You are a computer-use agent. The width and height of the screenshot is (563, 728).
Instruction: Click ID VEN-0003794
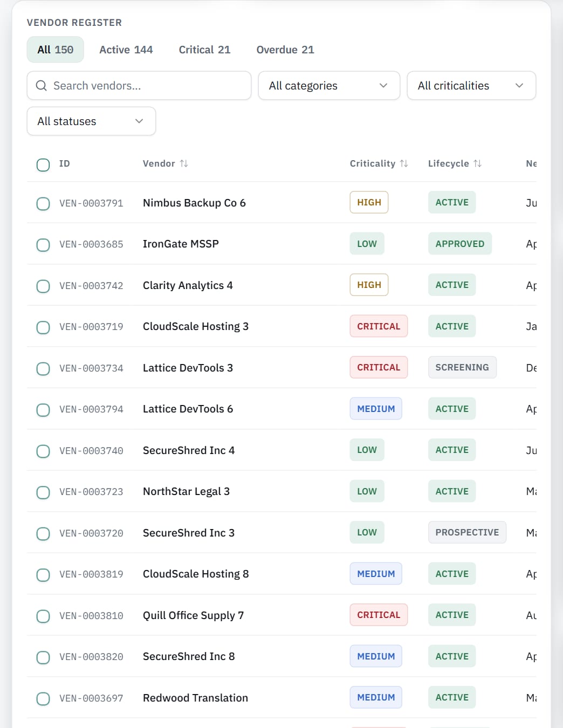[x=91, y=409]
